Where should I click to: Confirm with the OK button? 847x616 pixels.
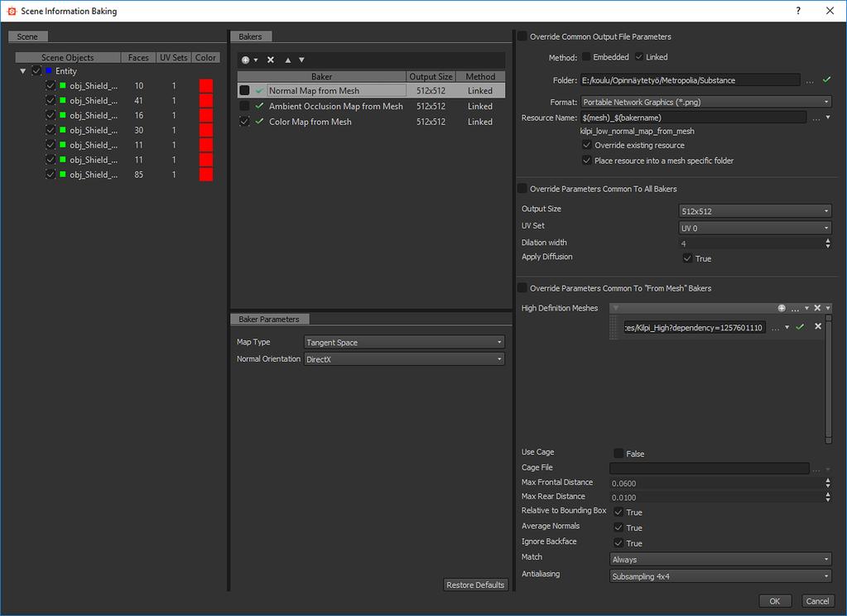point(775,601)
